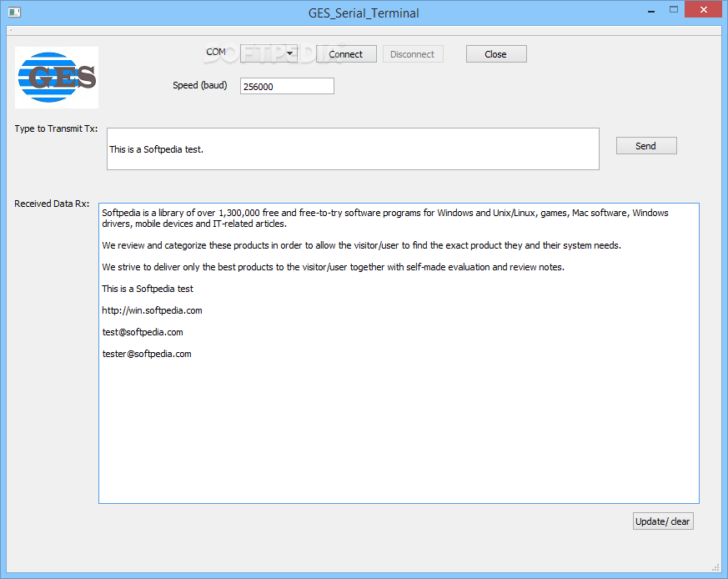The width and height of the screenshot is (728, 579).
Task: Click the 'Received Data Rx:' label
Action: pyautogui.click(x=52, y=204)
